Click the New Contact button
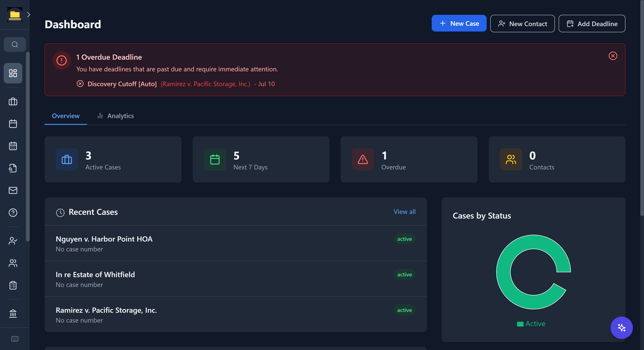644x350 pixels. [x=522, y=24]
